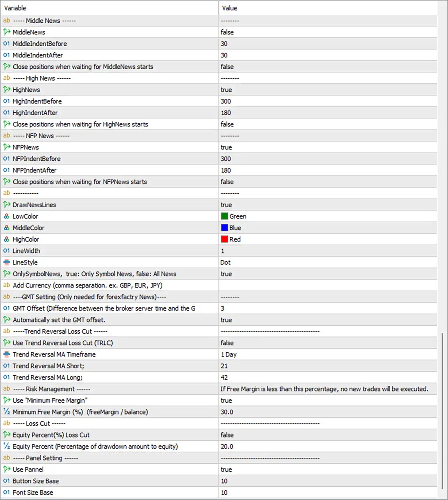Image resolution: width=448 pixels, height=500 pixels.
Task: Click the string icon beside Add Currency
Action: (x=7, y=285)
